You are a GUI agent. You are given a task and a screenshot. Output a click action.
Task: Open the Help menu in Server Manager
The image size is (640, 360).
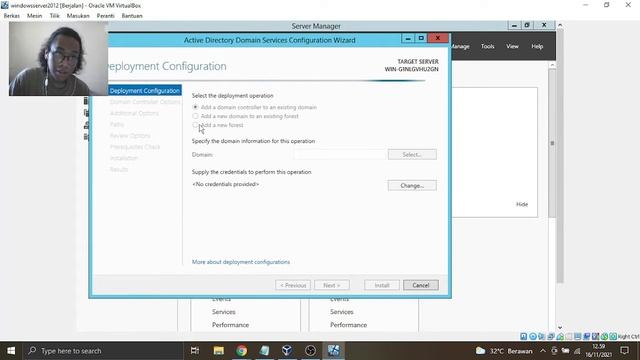point(537,46)
